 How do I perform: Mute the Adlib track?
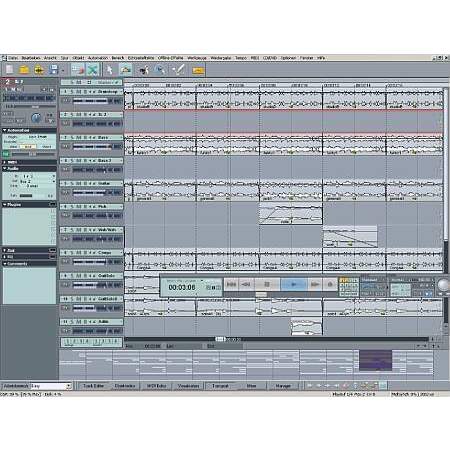[79, 322]
